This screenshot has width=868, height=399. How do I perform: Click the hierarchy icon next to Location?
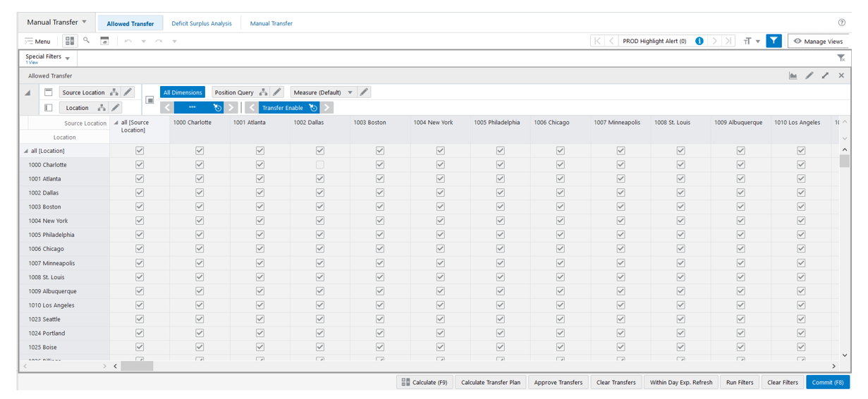pos(102,108)
